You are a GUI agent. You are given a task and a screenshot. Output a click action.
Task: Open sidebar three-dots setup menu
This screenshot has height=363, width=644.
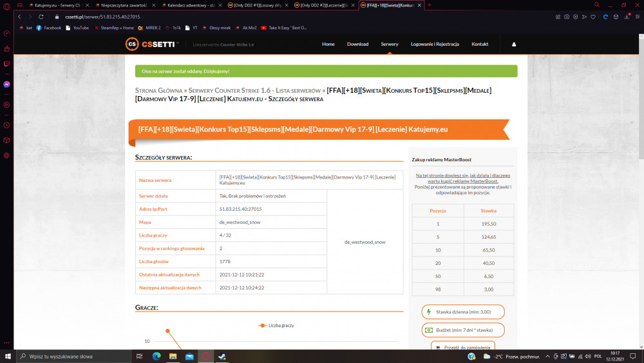pyautogui.click(x=6, y=342)
